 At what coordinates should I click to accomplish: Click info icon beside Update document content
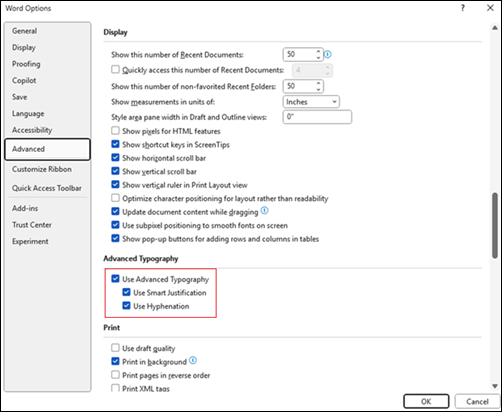(264, 211)
